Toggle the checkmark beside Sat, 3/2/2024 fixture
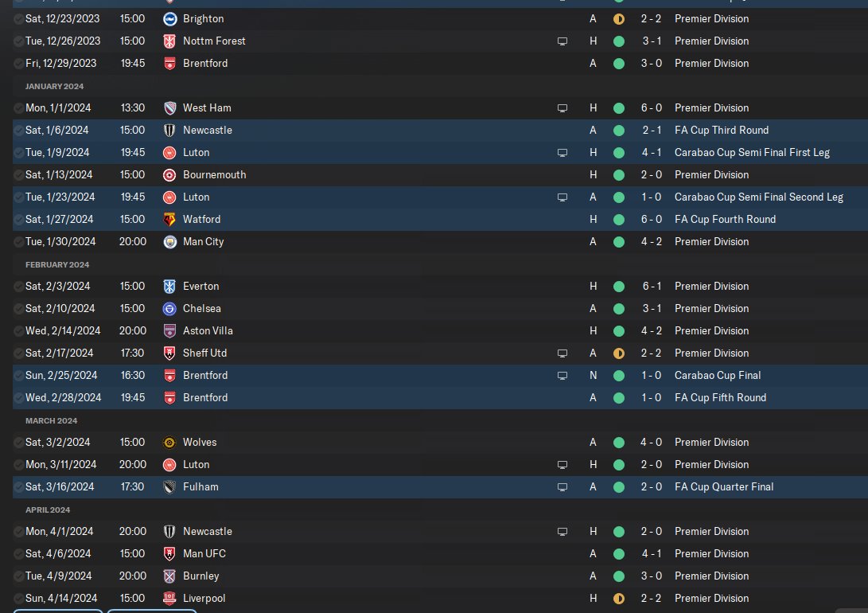The height and width of the screenshot is (613, 868). coord(18,442)
